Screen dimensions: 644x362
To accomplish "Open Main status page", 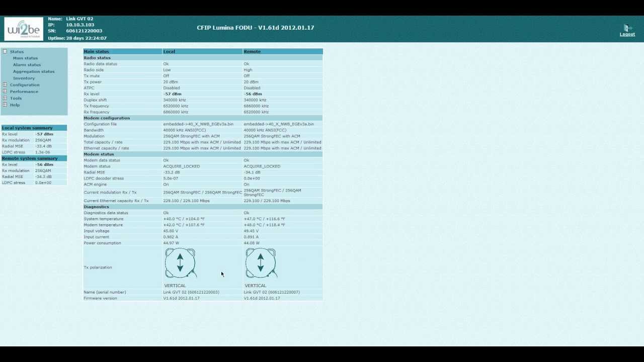I will 25,58.
